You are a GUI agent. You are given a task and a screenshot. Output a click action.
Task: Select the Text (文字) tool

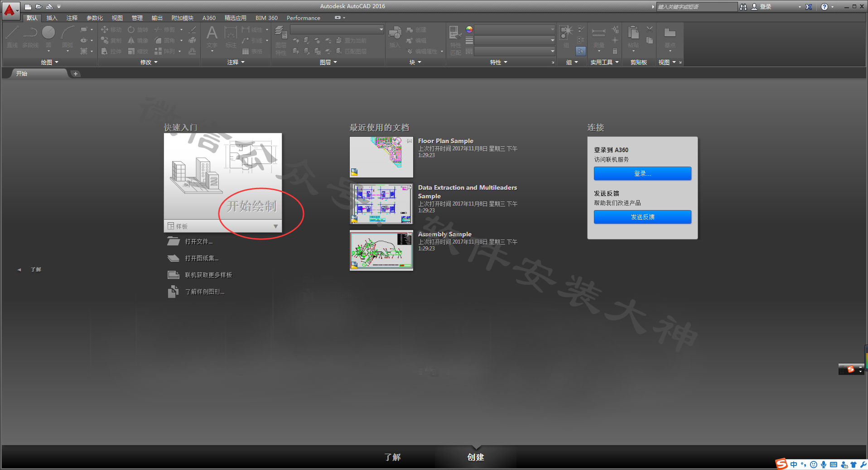coord(212,37)
